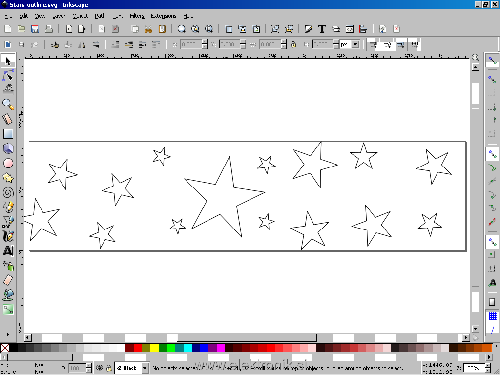Select the Node edit tool
This screenshot has height=375, width=500.
pos(8,76)
